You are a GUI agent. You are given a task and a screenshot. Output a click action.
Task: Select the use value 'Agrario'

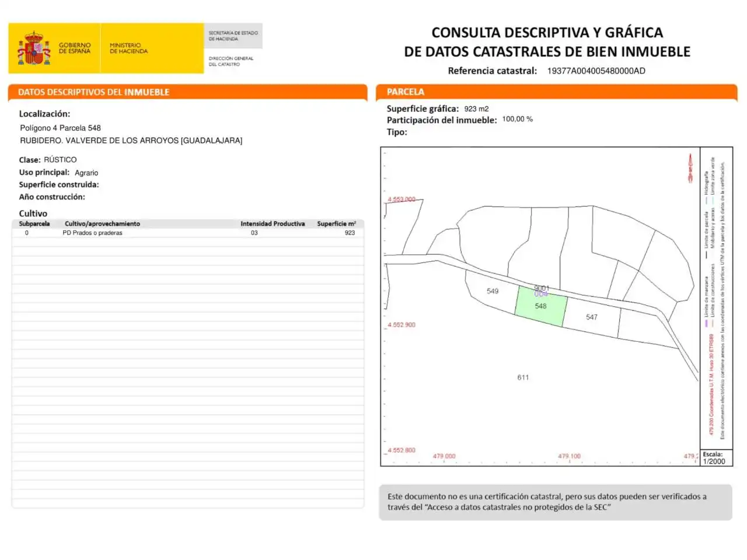pyautogui.click(x=86, y=173)
